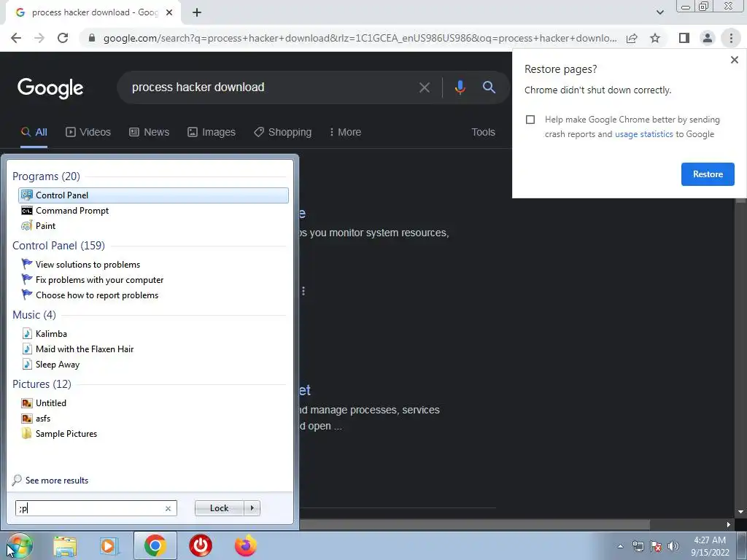Open the usage statistics link
Viewport: 747px width, 560px height.
coord(643,134)
